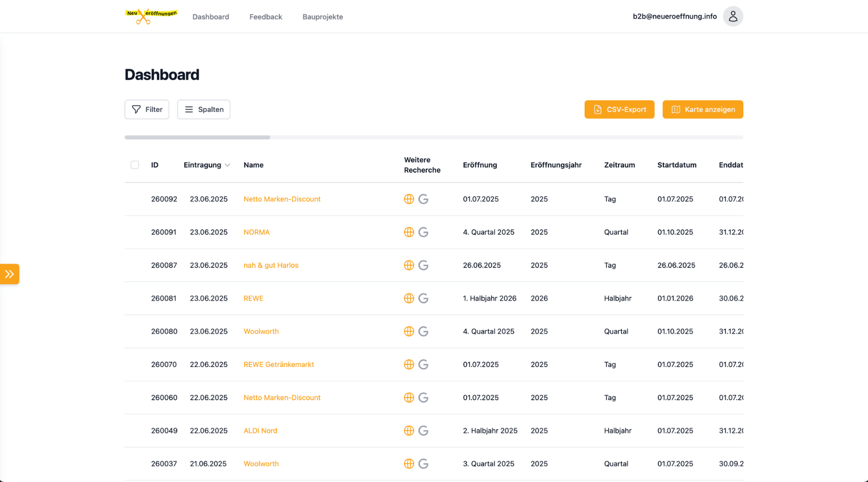Screen dimensions: 868x482
Task: Click Google icon in ALDI Nord row
Action: tap(423, 431)
